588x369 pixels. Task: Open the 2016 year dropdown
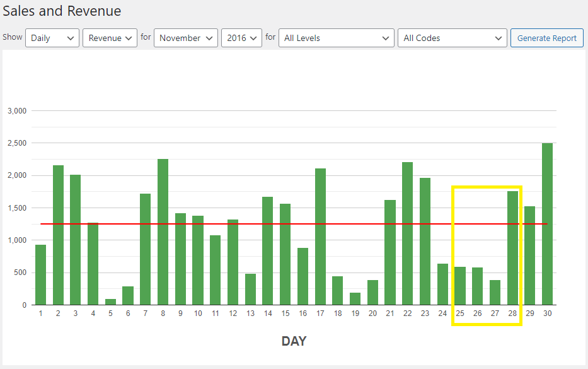(241, 38)
